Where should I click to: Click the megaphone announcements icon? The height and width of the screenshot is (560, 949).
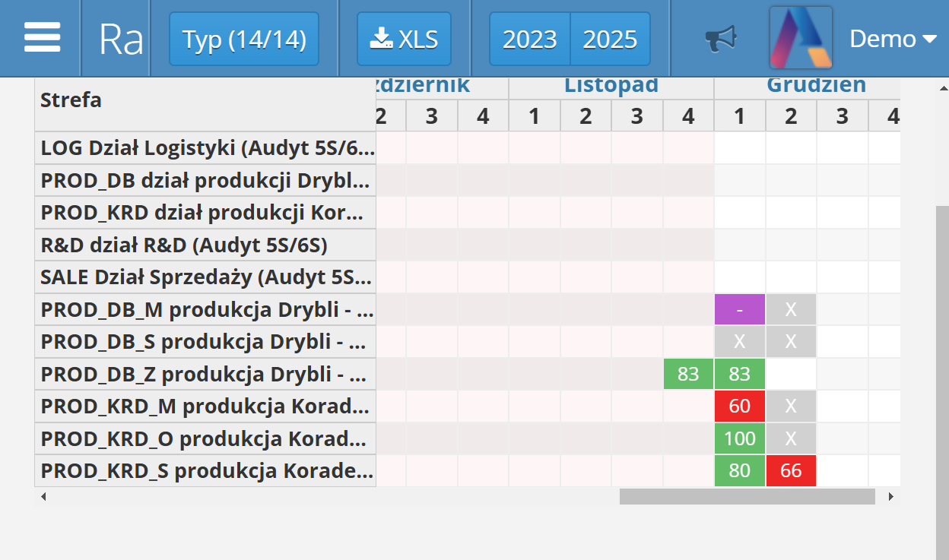tap(720, 38)
